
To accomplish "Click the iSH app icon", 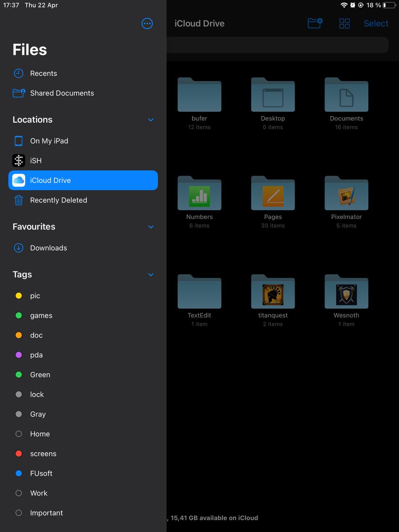I will [19, 160].
